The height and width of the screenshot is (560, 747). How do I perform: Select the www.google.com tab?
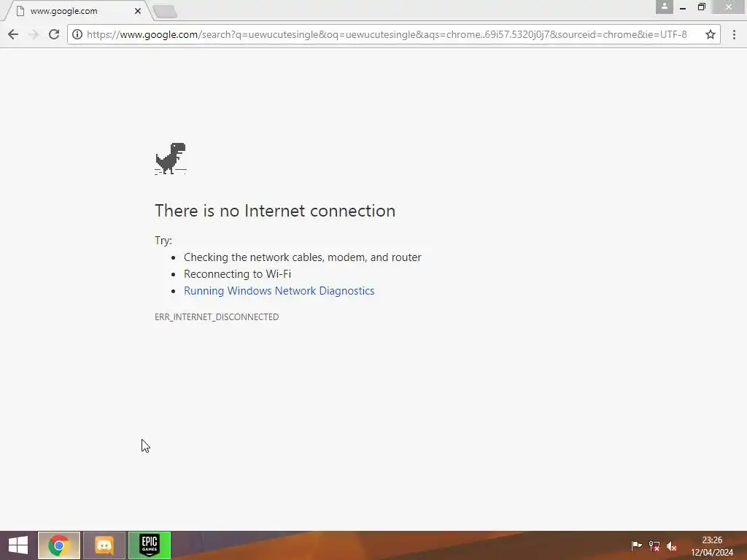[79, 11]
